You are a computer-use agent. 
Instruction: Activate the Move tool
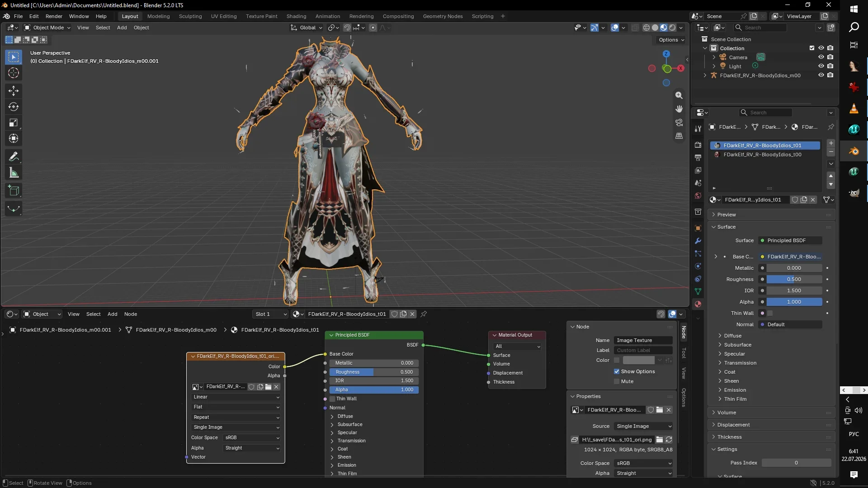pyautogui.click(x=14, y=91)
